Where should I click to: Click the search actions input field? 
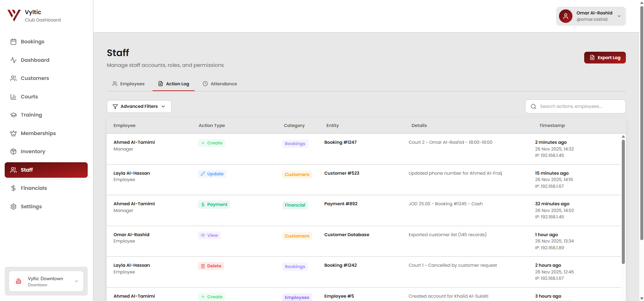pyautogui.click(x=579, y=106)
